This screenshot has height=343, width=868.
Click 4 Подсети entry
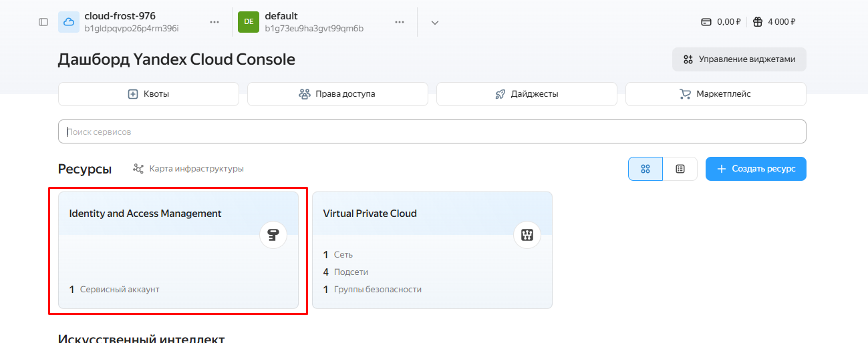345,272
